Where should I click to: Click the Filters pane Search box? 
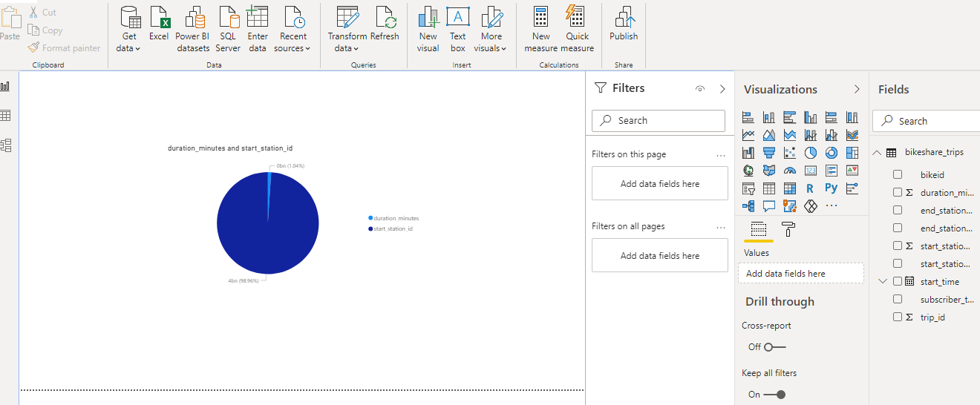coord(659,121)
